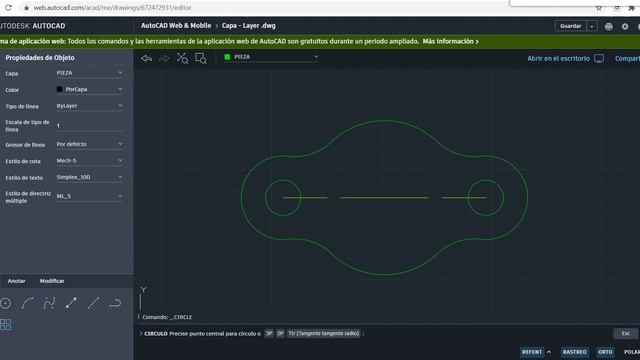The height and width of the screenshot is (360, 640).
Task: Click the browser address bar URL
Action: tap(113, 8)
